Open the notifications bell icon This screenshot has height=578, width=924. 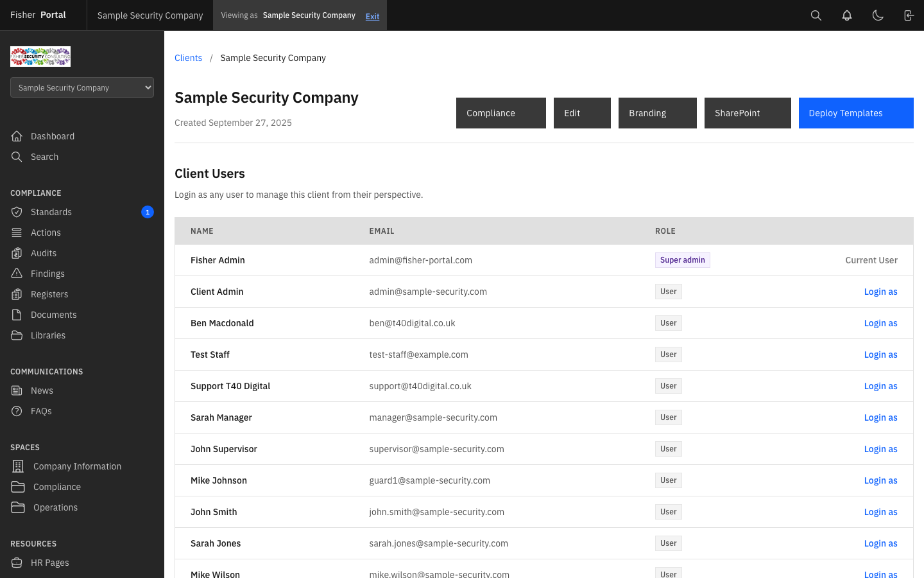847,15
